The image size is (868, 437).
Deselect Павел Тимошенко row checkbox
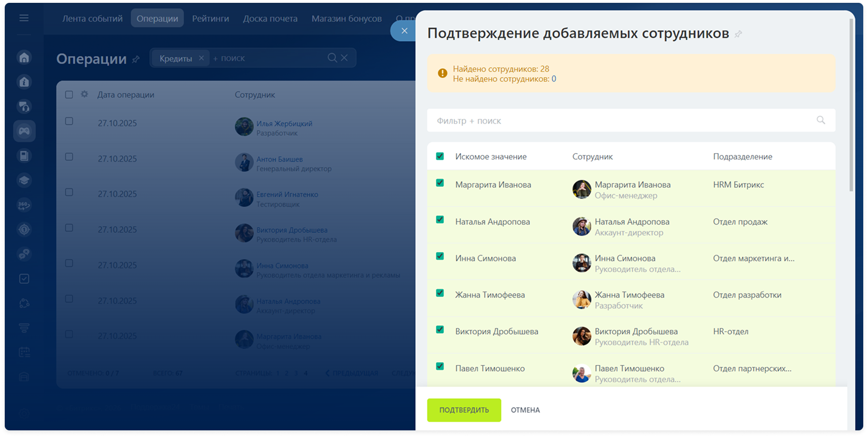440,366
